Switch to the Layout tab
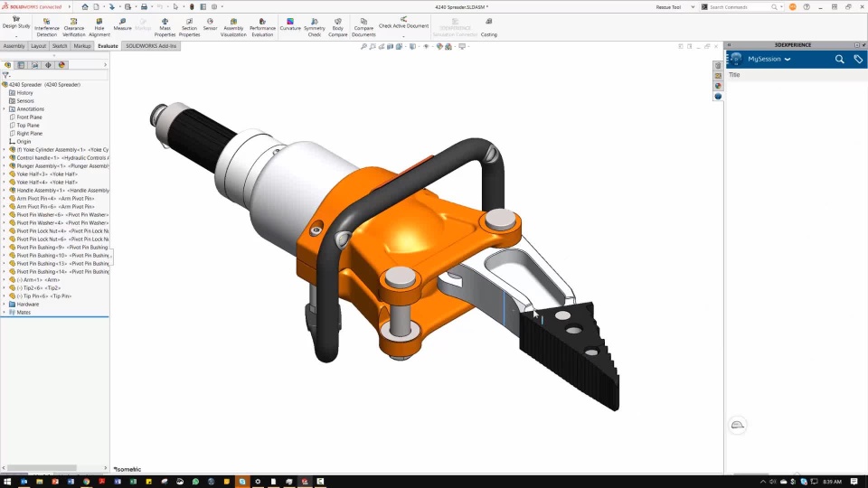Viewport: 868px width, 488px height. [38, 46]
